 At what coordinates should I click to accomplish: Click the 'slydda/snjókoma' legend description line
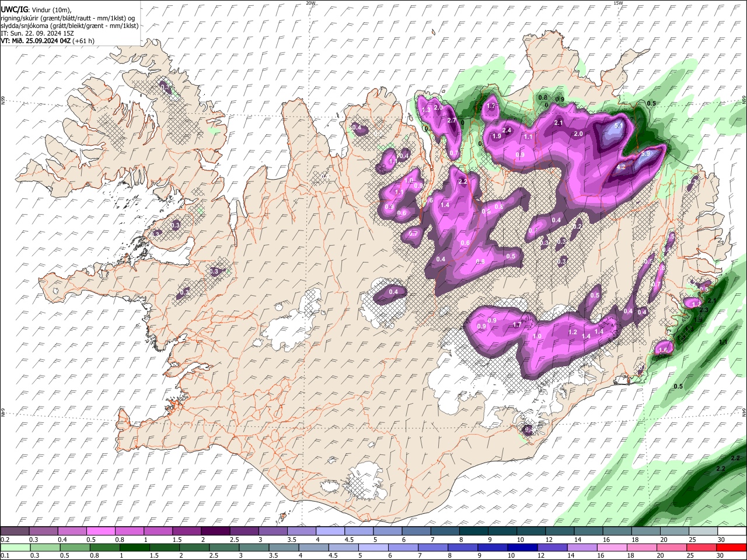click(x=70, y=26)
